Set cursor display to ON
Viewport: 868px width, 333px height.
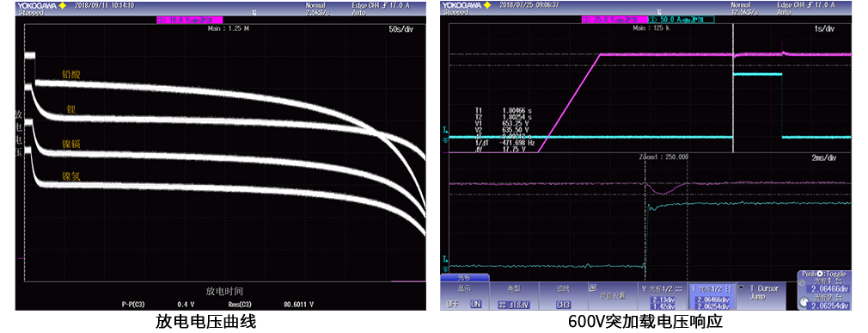coord(475,304)
